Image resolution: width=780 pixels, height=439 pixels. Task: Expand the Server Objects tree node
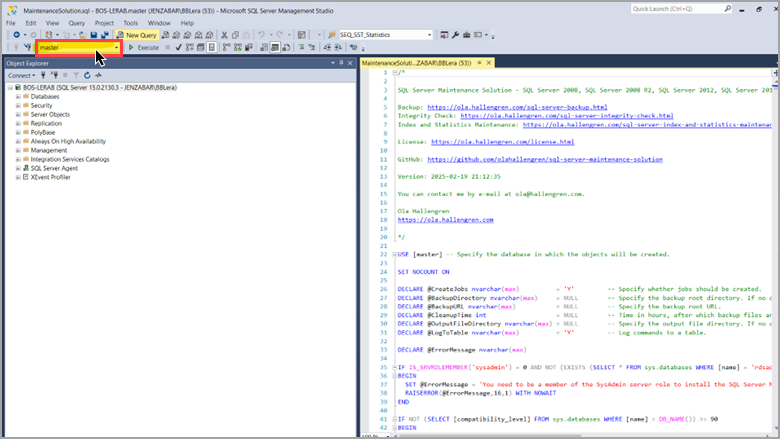tap(18, 114)
